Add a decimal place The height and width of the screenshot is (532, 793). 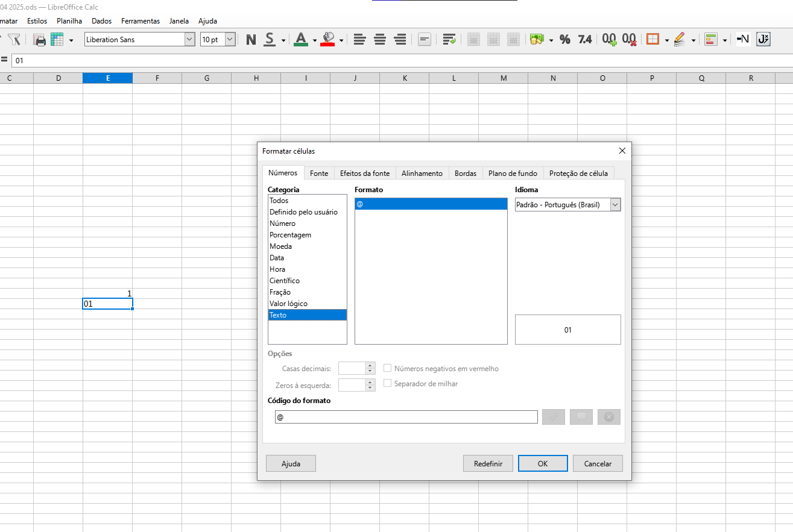609,40
